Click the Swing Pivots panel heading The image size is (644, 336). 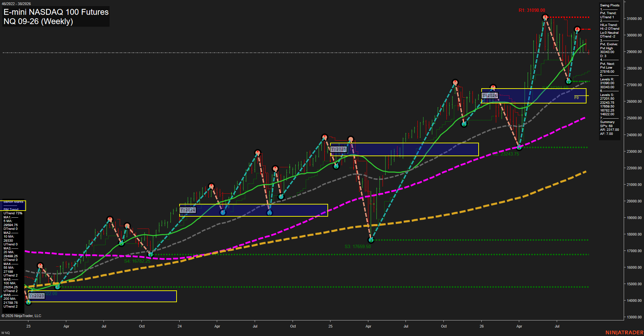click(610, 5)
